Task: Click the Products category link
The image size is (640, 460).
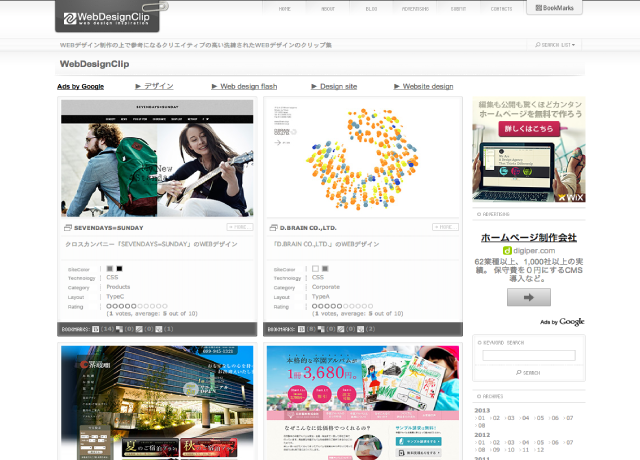Action: [x=118, y=287]
